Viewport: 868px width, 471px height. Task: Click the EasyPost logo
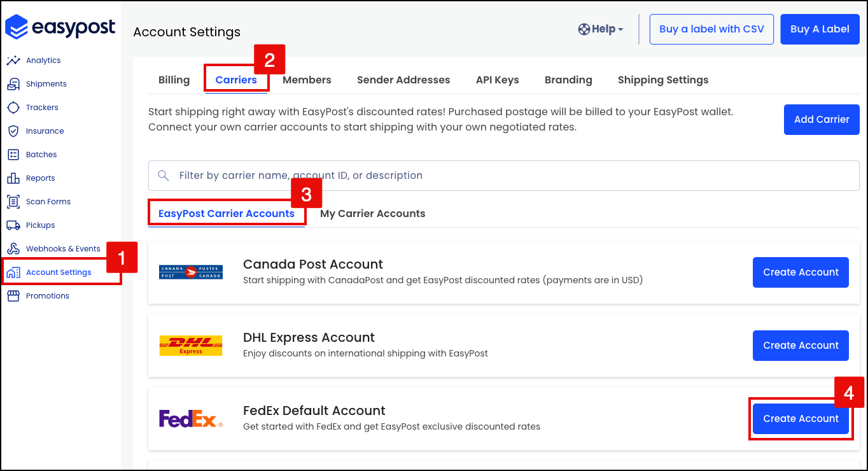(x=60, y=27)
